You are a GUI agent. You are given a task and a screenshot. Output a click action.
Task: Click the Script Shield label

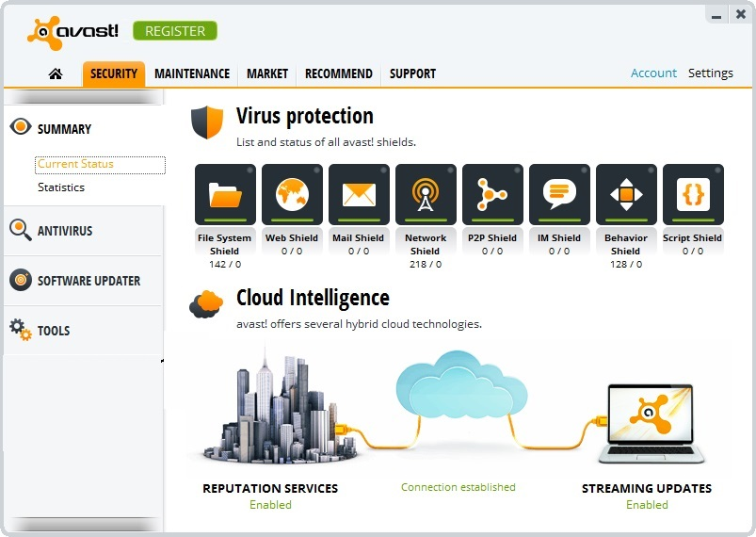click(692, 237)
